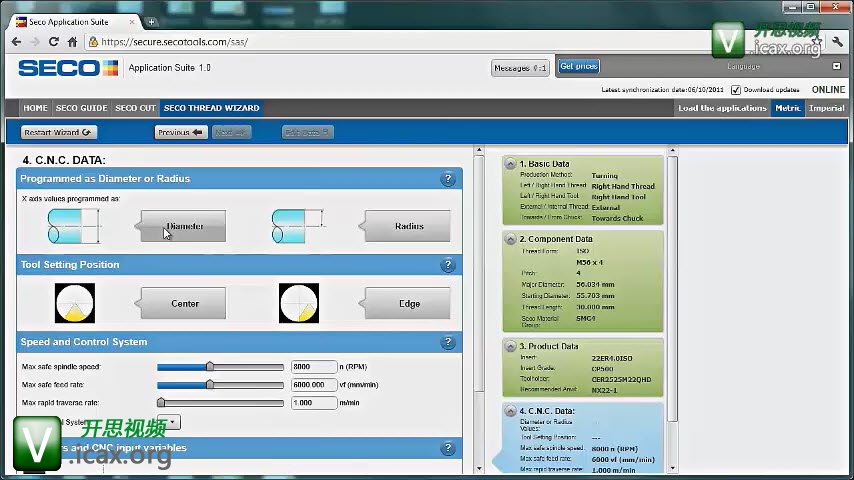854x480 pixels.
Task: Open the SECO CUT tab
Action: (135, 108)
